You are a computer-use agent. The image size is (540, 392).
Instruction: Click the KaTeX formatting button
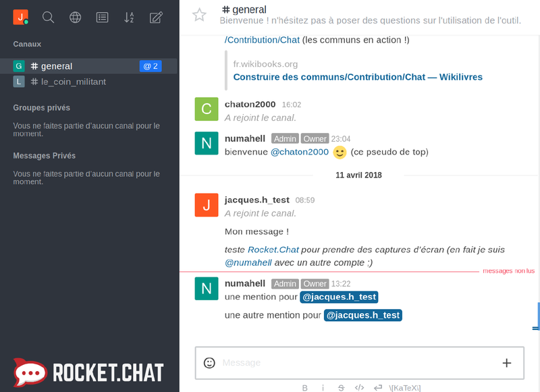click(x=405, y=388)
